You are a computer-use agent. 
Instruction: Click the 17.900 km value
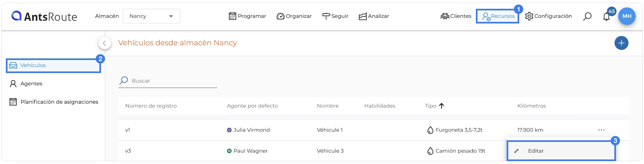[x=530, y=130]
